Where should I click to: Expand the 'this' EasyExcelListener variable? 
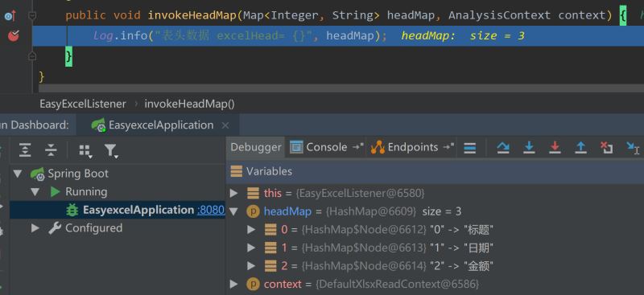pos(233,193)
